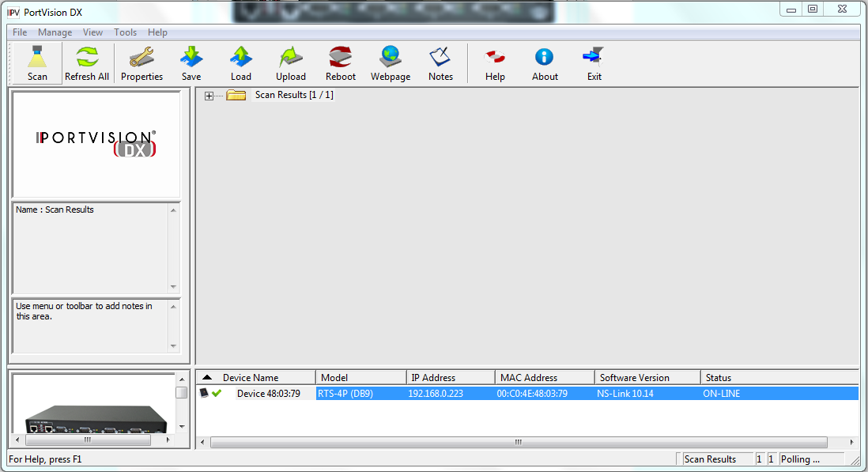The width and height of the screenshot is (868, 472).
Task: Click the RTS-4P (DB9) model cell
Action: [345, 394]
